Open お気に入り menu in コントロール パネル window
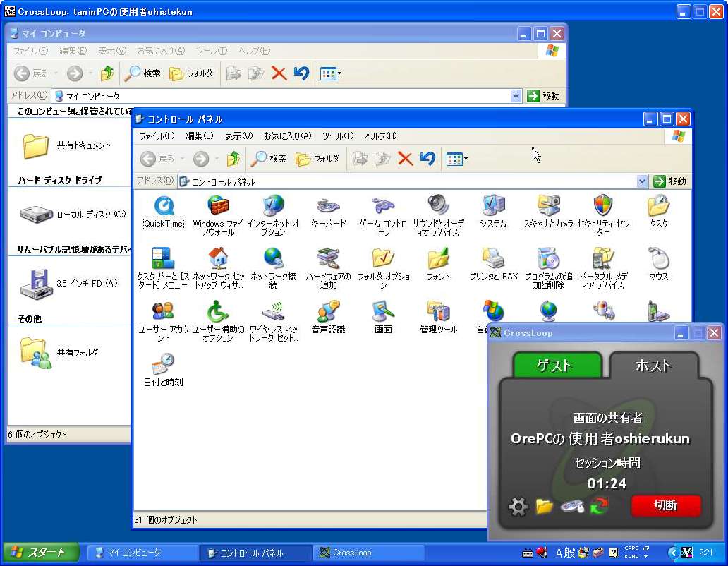The height and width of the screenshot is (566, 728). pyautogui.click(x=287, y=136)
